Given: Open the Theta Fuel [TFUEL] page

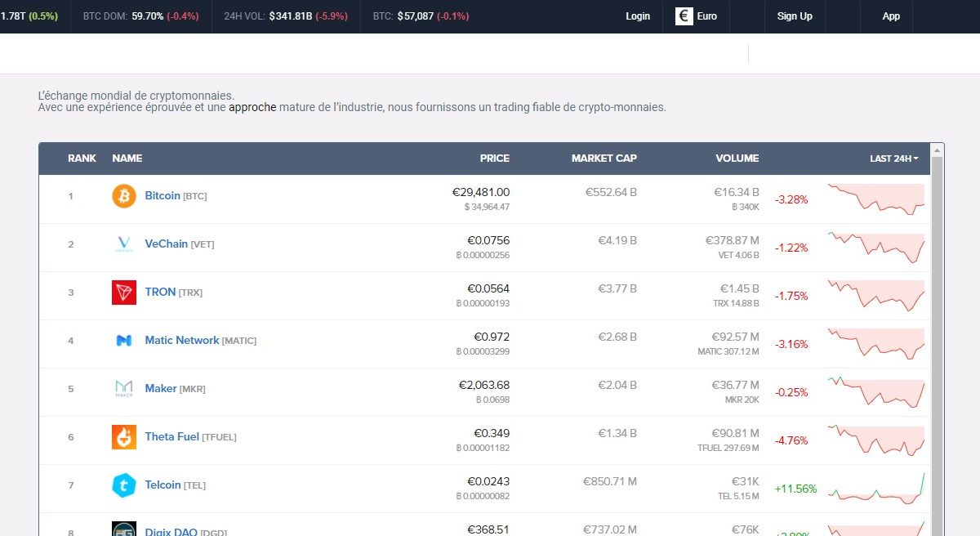Looking at the screenshot, I should [x=190, y=437].
